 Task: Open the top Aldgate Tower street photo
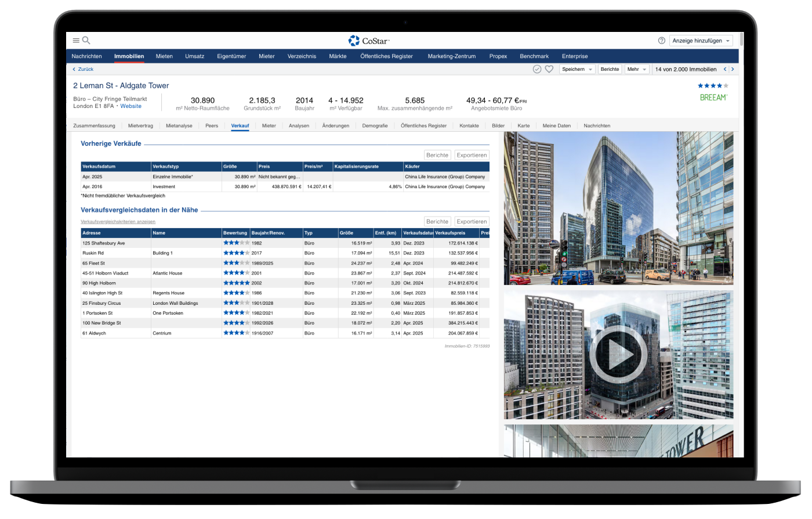[618, 208]
